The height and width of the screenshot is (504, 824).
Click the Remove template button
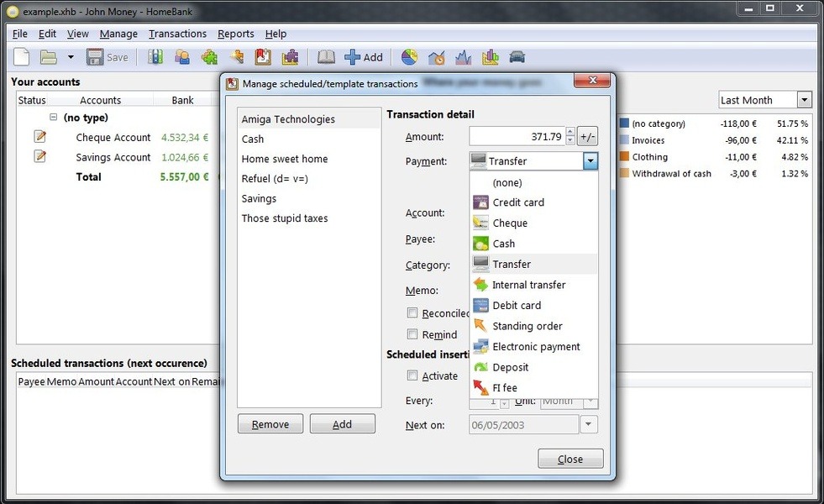[270, 424]
